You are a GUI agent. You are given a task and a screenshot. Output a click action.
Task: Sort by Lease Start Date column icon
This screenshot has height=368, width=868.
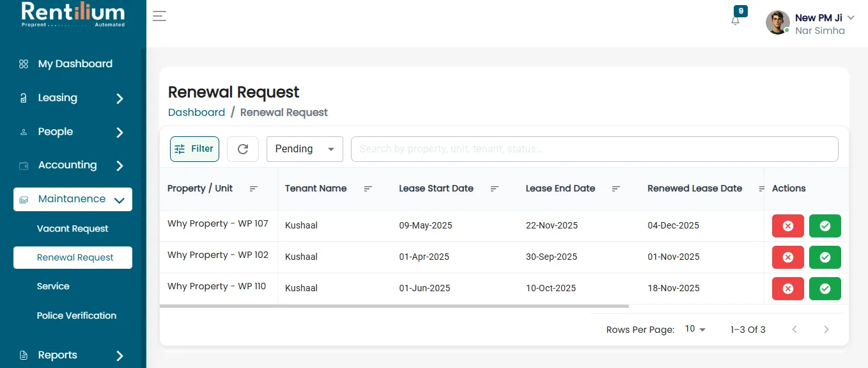[495, 189]
